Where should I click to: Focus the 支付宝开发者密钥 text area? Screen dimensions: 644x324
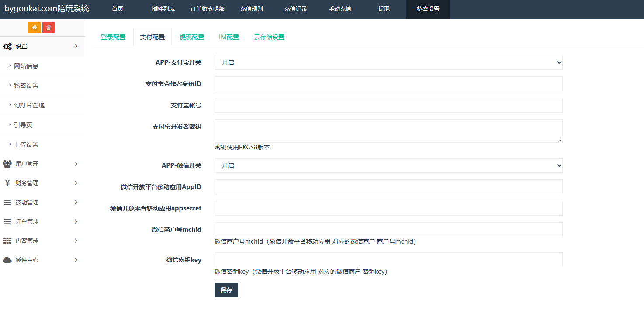tap(388, 131)
